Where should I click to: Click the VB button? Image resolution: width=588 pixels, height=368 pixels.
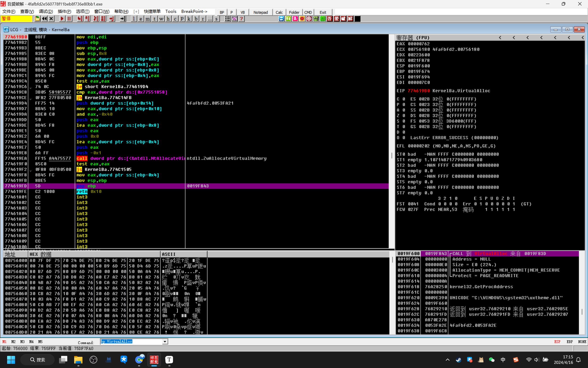[x=243, y=12]
